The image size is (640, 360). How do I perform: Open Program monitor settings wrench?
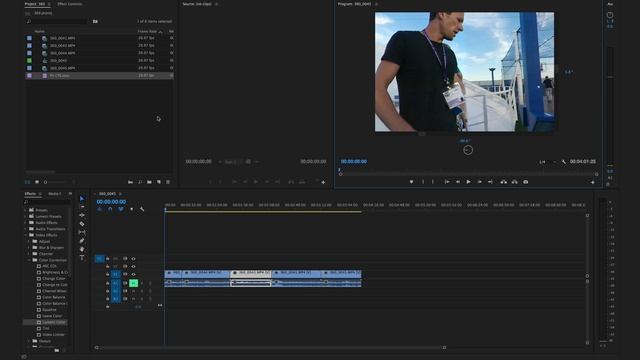coord(564,162)
